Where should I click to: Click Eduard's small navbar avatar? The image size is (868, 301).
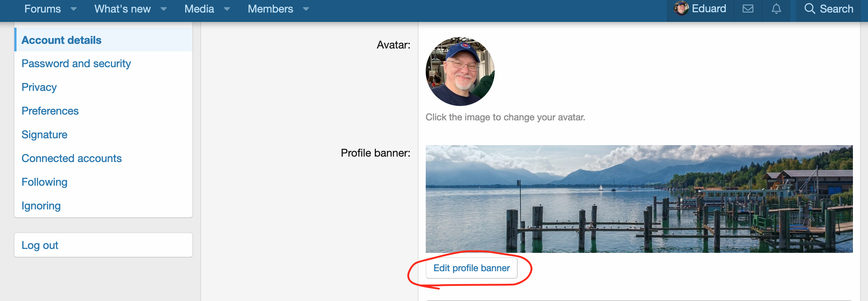[x=681, y=8]
